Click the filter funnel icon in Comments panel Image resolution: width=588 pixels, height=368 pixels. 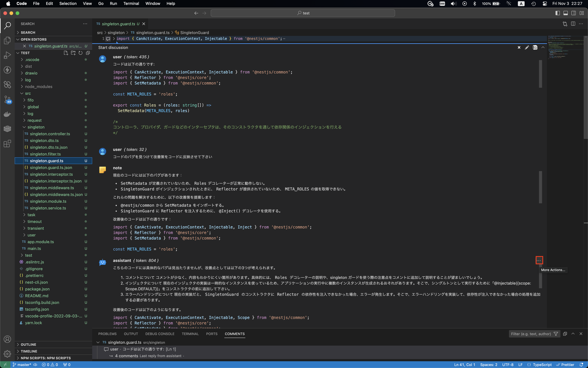pos(556,334)
